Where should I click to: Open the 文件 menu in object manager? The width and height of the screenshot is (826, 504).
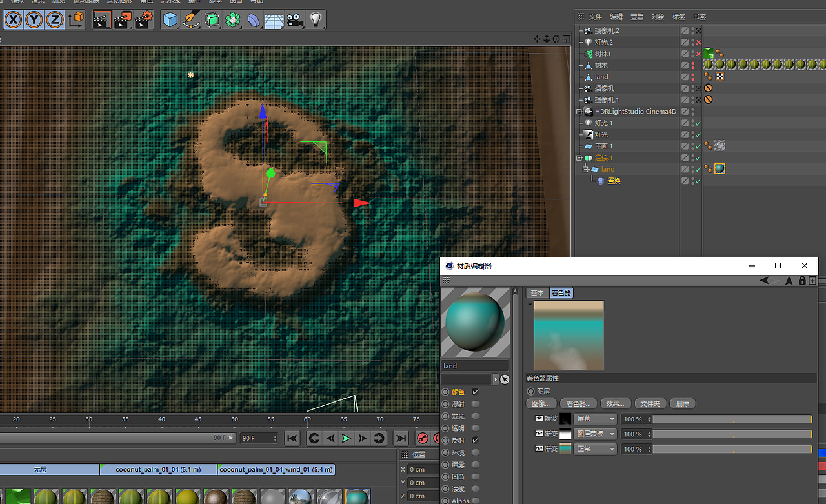tap(595, 17)
